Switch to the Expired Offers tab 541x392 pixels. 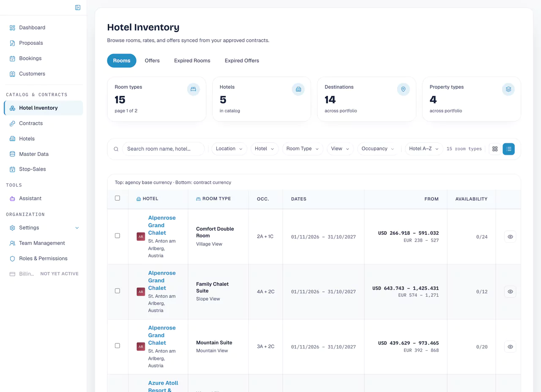242,61
